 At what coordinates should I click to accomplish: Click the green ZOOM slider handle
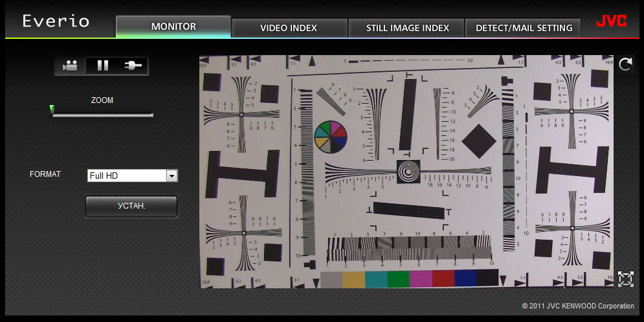52,109
